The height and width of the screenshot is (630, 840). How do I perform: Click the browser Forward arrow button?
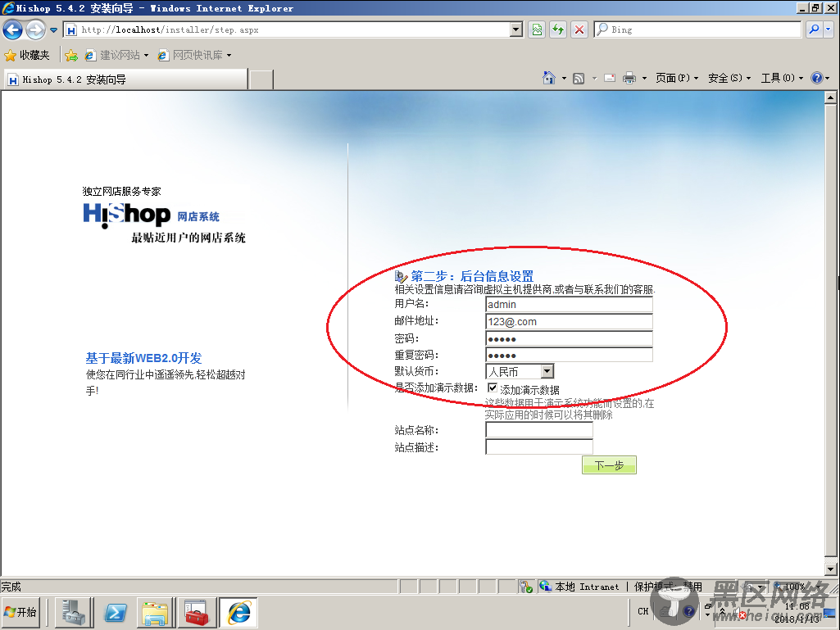[x=36, y=30]
